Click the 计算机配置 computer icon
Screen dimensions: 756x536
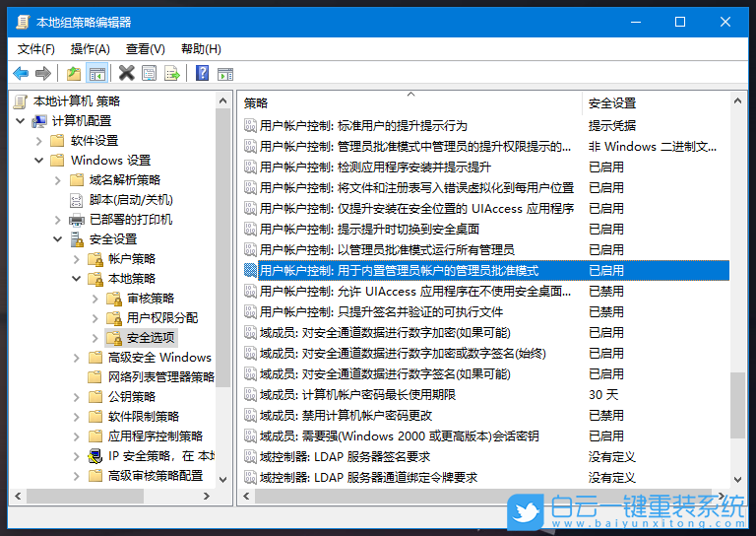[39, 121]
